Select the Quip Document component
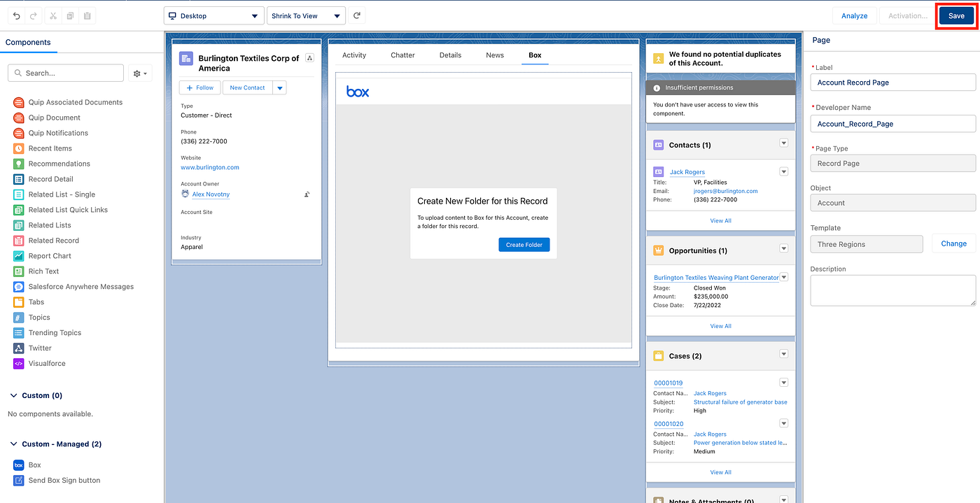The height and width of the screenshot is (503, 980). pos(47,118)
